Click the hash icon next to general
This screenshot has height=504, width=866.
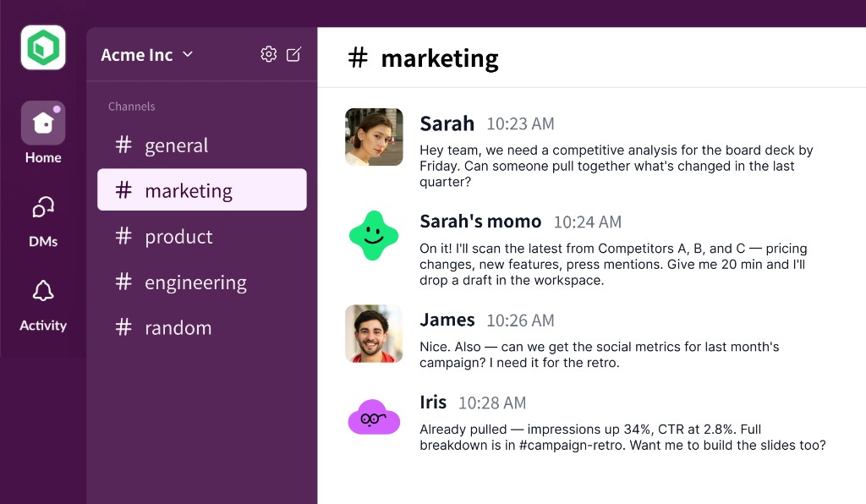pos(123,145)
